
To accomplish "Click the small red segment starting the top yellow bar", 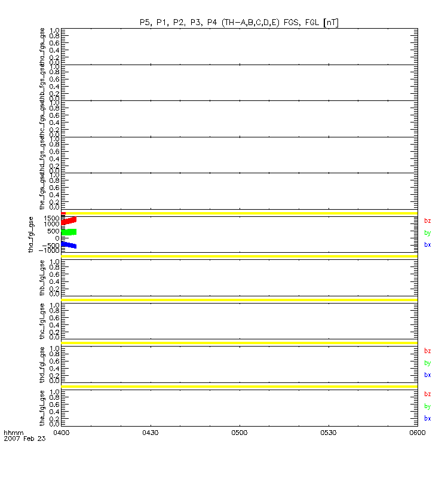I will click(x=63, y=213).
